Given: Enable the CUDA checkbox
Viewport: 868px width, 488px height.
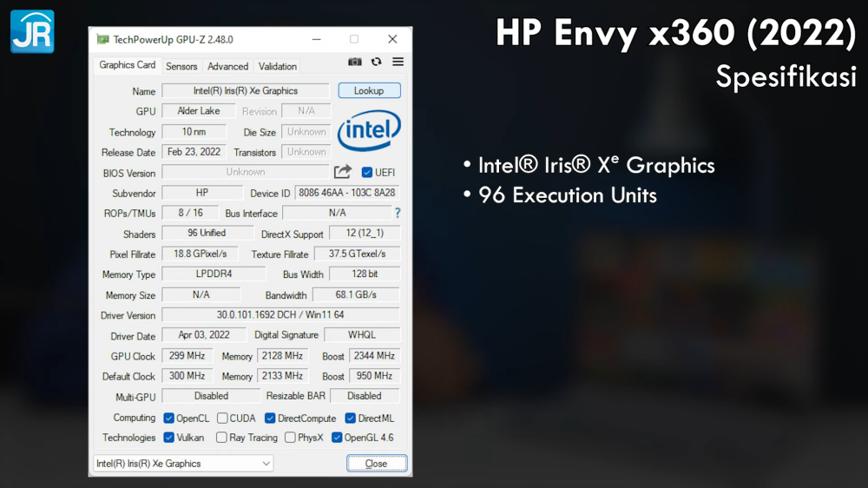Looking at the screenshot, I should pos(222,419).
